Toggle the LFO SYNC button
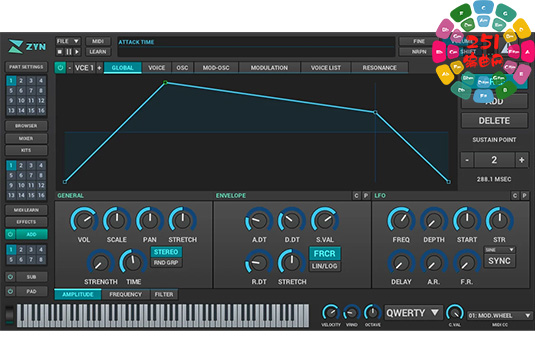Viewport: 535px width, 363px height. tap(500, 261)
